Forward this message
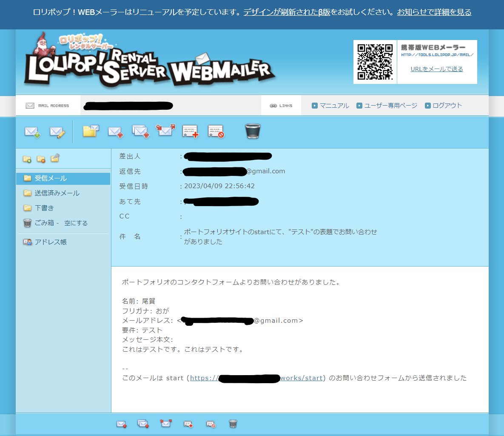Screen dimensions: 504x436 (x=165, y=131)
